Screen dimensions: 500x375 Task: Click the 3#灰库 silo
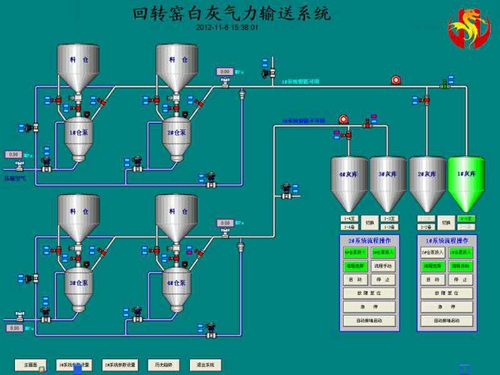pos(388,184)
